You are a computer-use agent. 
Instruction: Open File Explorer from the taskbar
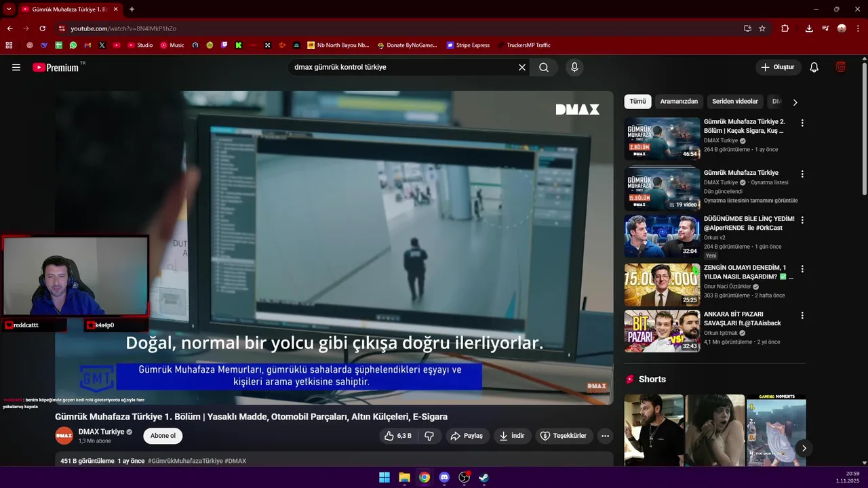pos(404,477)
